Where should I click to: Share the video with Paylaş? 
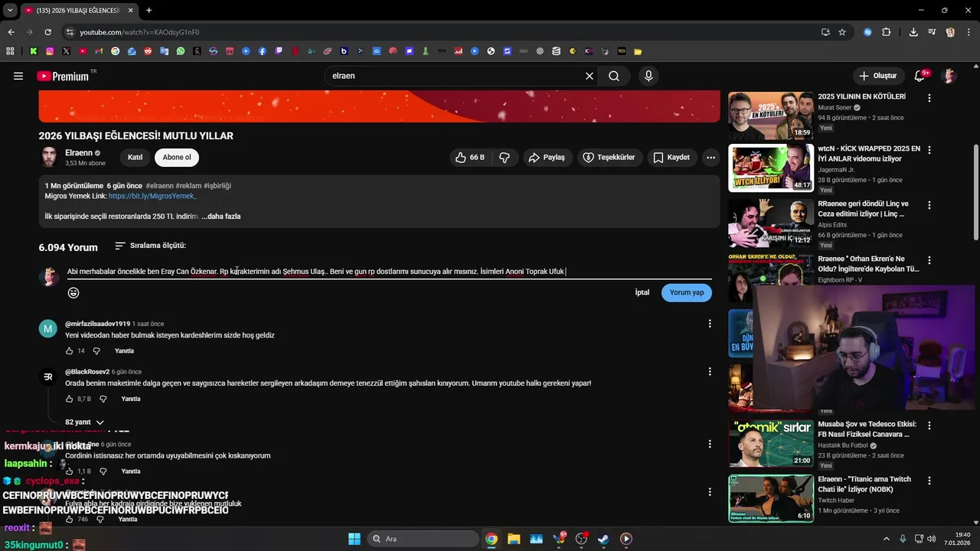coord(547,157)
